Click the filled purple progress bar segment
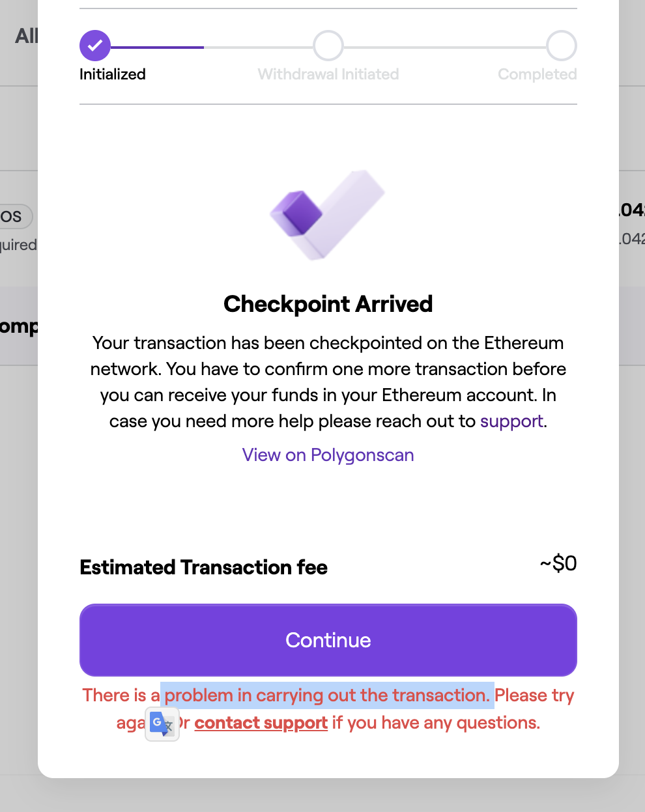The width and height of the screenshot is (645, 812). pos(157,47)
